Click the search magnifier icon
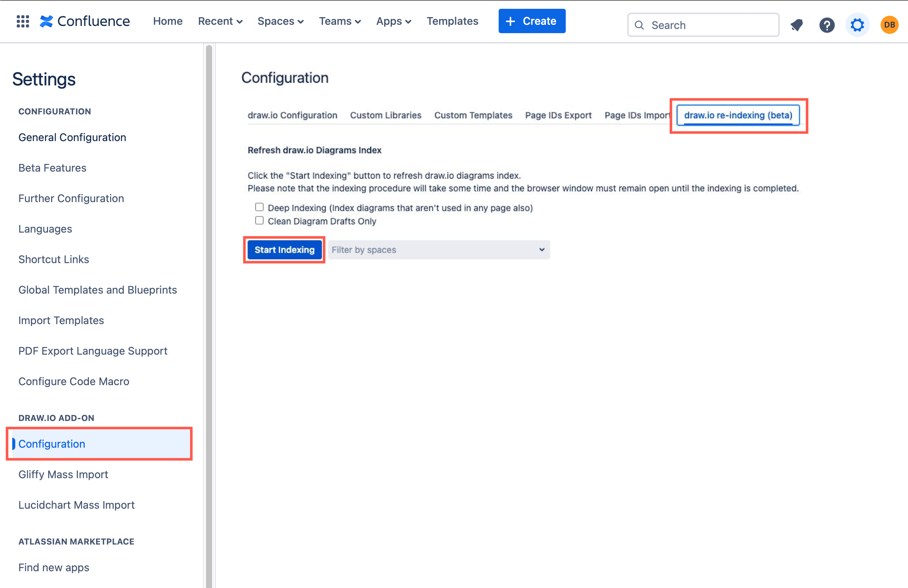 tap(640, 25)
